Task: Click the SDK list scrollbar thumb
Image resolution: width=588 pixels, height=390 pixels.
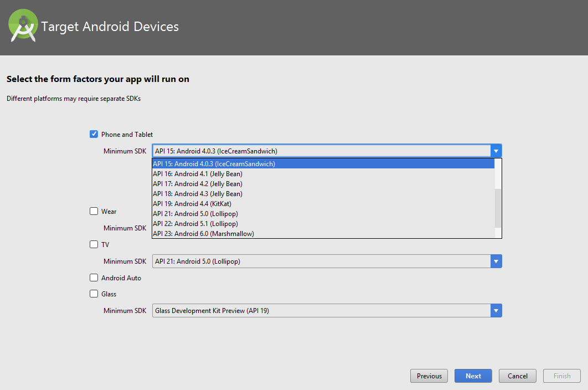Action: tap(498, 208)
